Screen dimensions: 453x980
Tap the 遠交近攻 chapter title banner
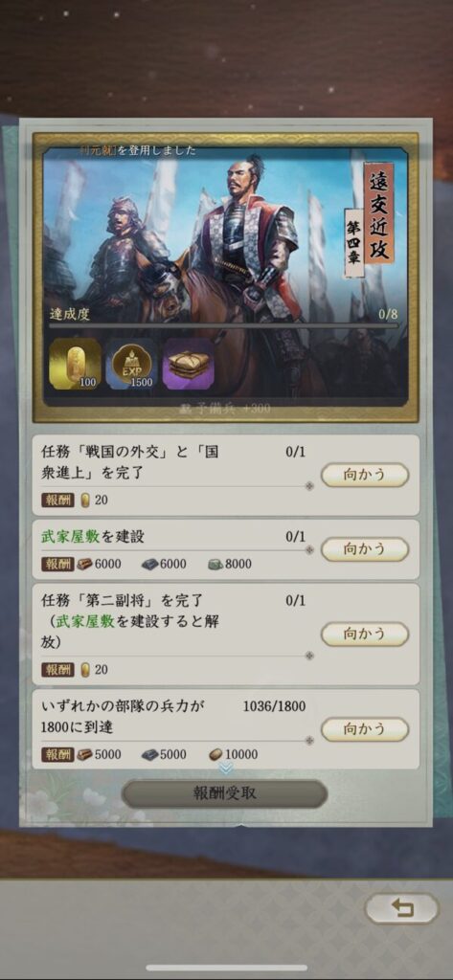(378, 213)
